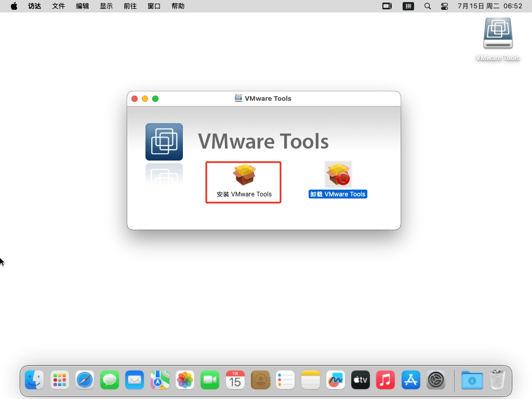Click the VMware Tools window title bar icon
The image size is (532, 399).
click(238, 98)
